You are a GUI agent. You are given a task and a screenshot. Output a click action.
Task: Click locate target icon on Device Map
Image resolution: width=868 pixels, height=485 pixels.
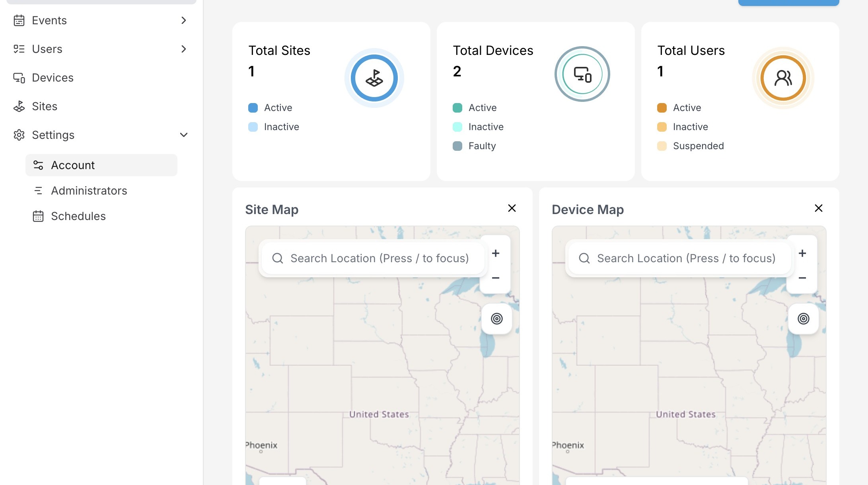[803, 319]
